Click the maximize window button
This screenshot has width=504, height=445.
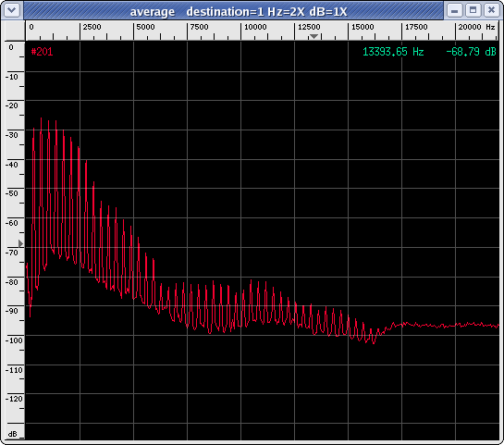pyautogui.click(x=473, y=10)
